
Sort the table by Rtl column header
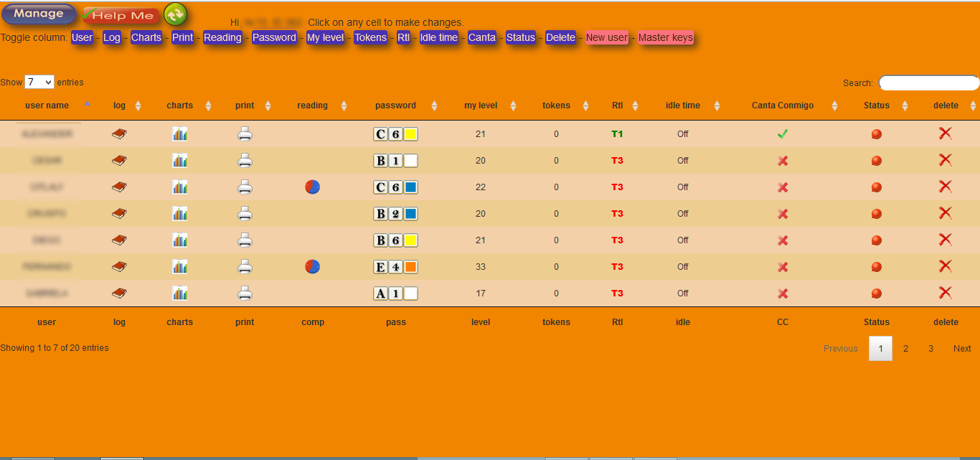[x=618, y=105]
